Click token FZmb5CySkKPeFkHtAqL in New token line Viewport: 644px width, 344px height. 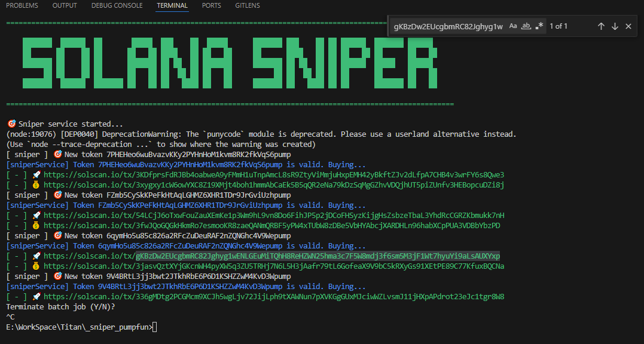(199, 195)
